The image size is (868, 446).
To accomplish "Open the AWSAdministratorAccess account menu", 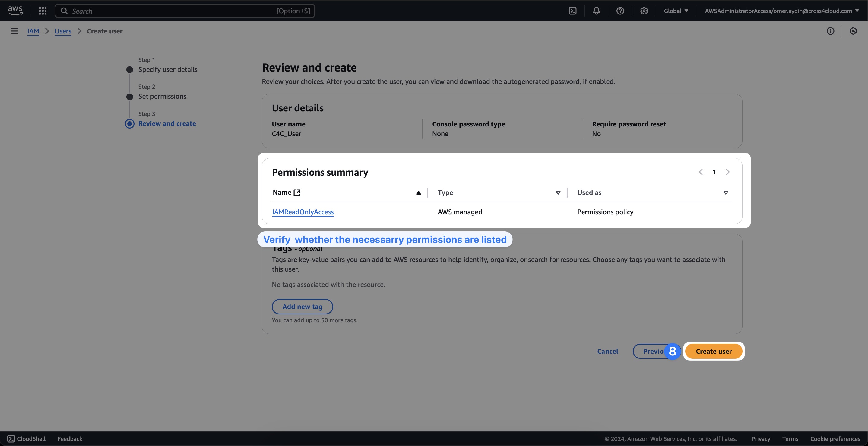I will pyautogui.click(x=782, y=11).
